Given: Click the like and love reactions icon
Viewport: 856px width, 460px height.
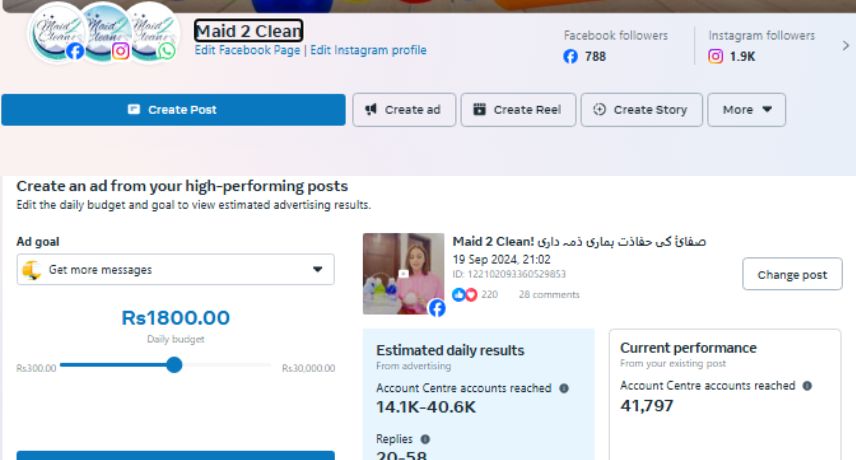Looking at the screenshot, I should [466, 295].
